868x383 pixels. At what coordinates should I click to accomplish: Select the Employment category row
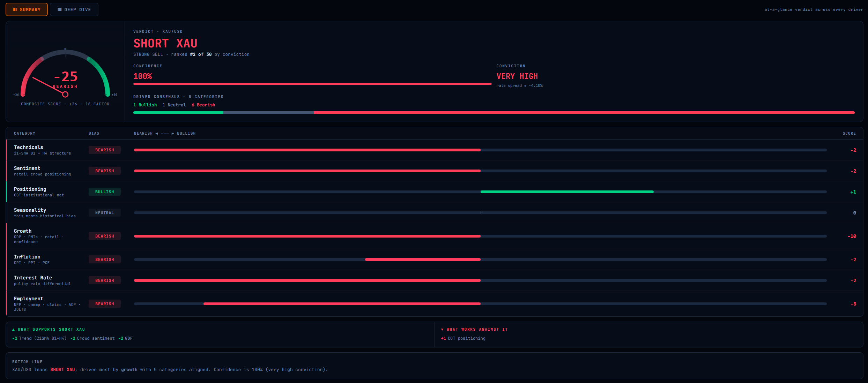point(435,304)
